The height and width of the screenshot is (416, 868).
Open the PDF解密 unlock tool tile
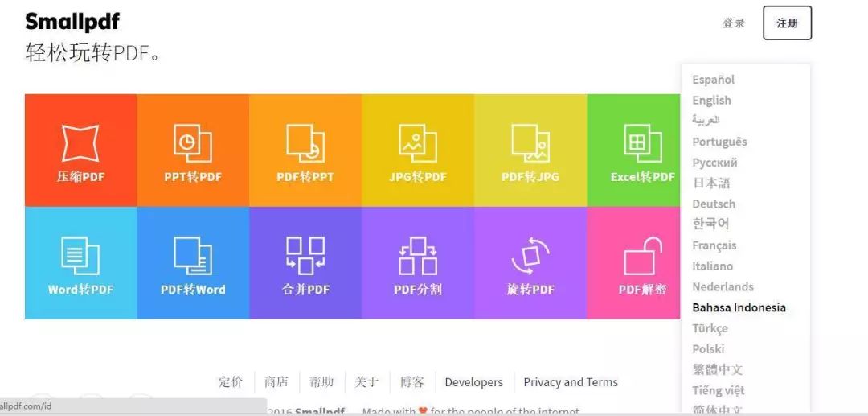634,262
